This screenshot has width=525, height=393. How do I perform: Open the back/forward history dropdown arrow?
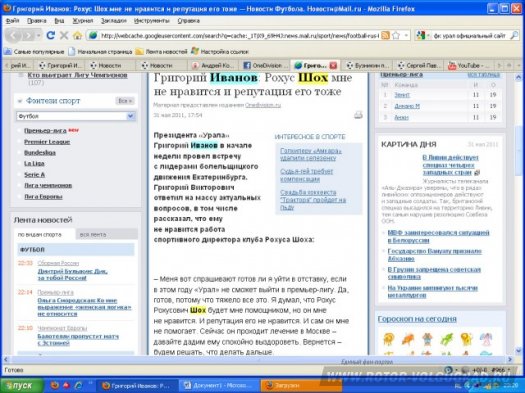39,35
